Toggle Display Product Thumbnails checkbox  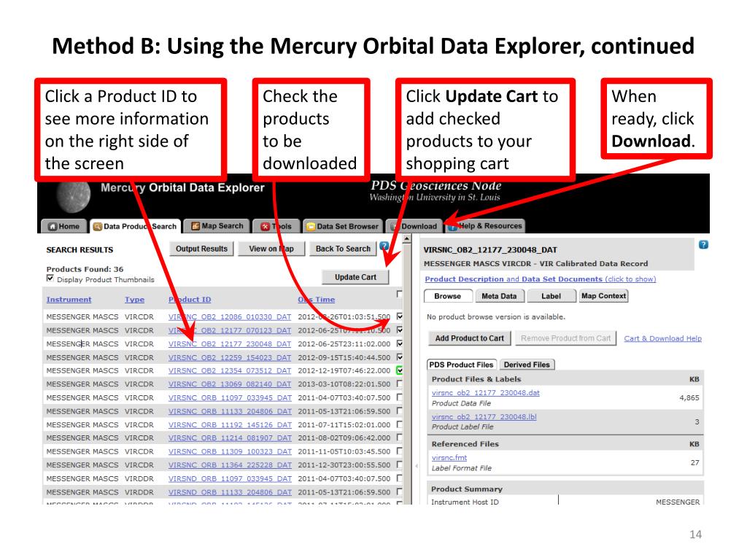50,278
